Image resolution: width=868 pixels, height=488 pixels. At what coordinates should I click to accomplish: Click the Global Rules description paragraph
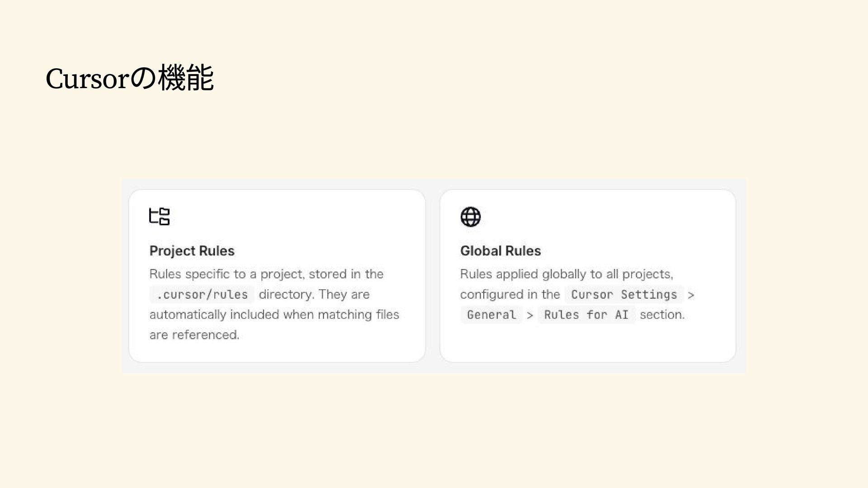[x=577, y=295]
